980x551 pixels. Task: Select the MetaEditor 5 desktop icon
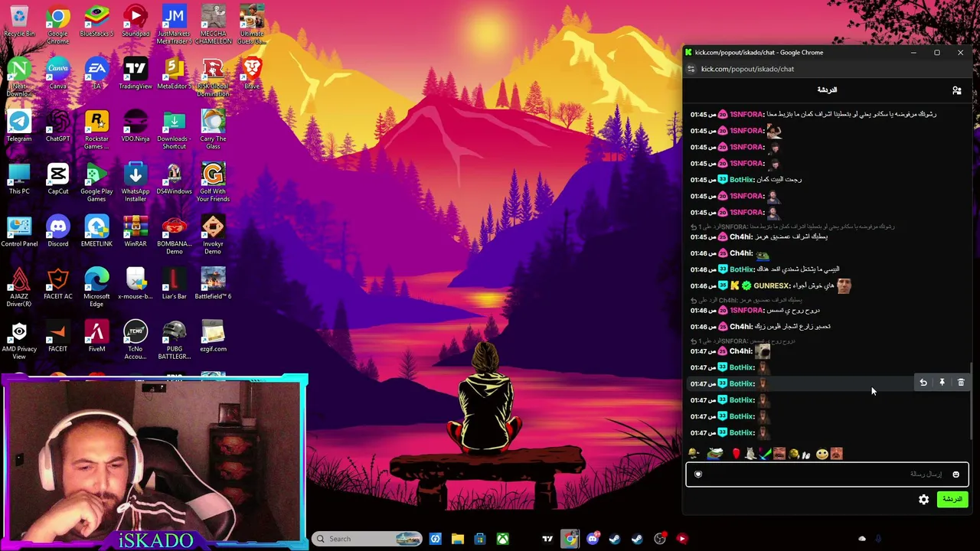175,75
